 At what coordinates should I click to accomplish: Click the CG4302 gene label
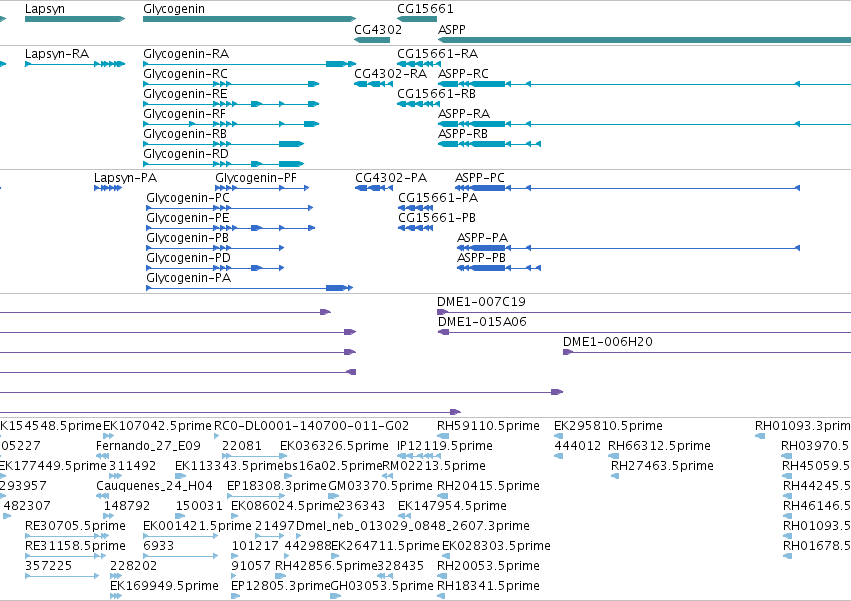click(378, 29)
